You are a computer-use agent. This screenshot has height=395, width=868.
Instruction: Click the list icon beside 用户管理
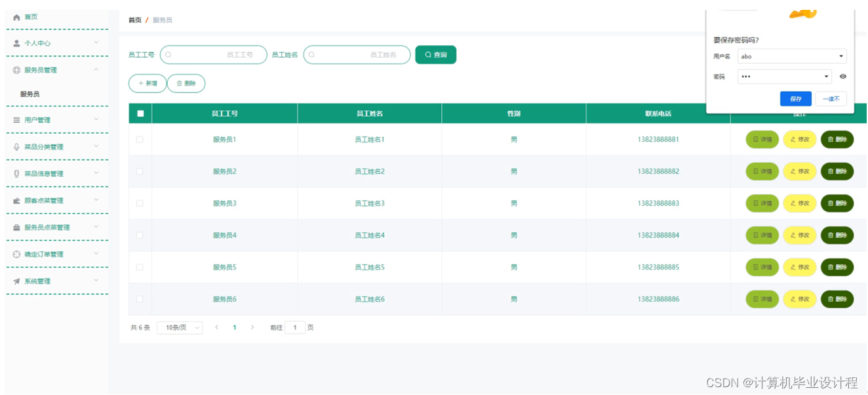click(x=17, y=120)
